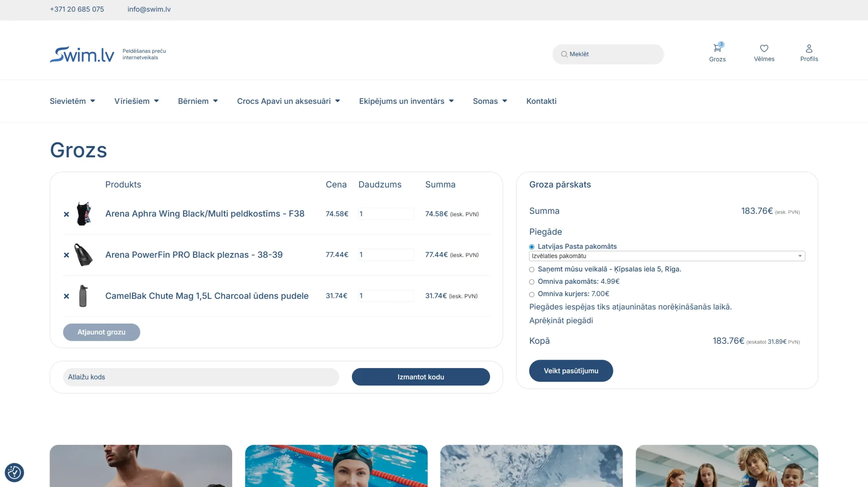
Task: Open the Kontakti page
Action: coord(541,101)
